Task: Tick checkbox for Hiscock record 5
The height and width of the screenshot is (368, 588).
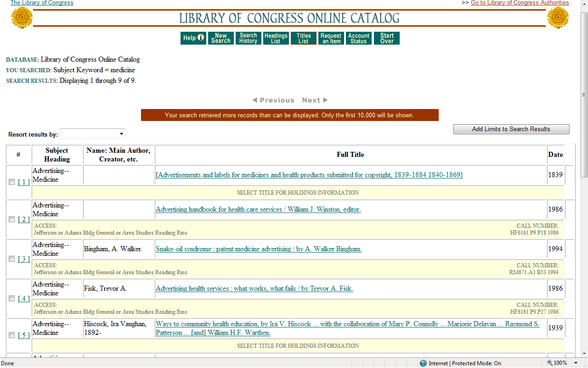Action: (x=12, y=335)
